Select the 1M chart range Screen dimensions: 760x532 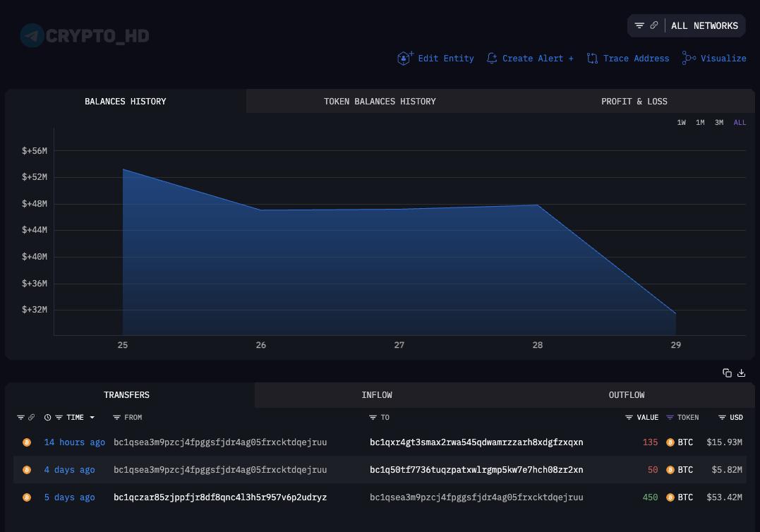[701, 123]
